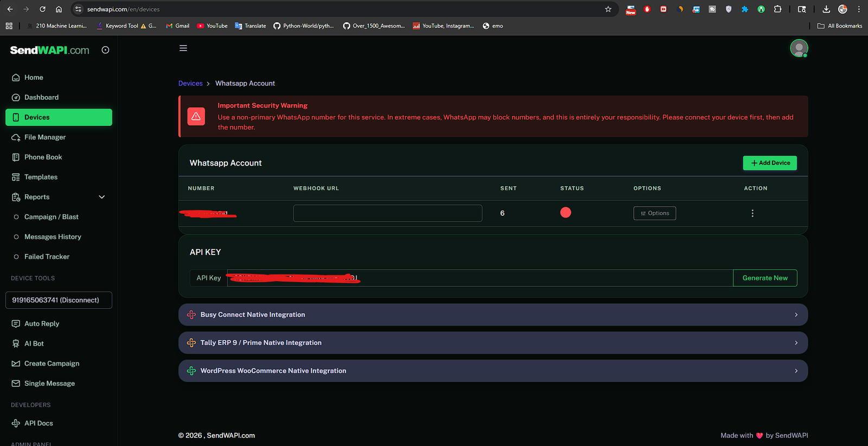Click the Add Device button
The width and height of the screenshot is (868, 446).
(x=770, y=163)
